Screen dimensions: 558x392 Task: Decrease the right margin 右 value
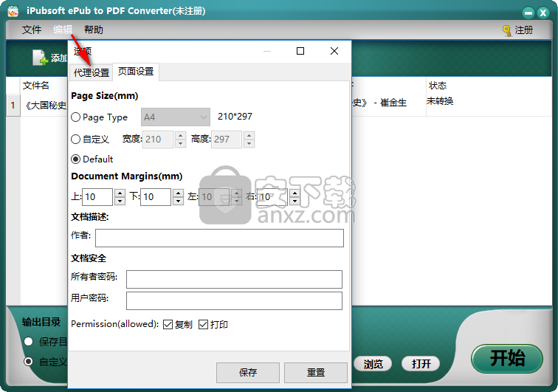294,201
